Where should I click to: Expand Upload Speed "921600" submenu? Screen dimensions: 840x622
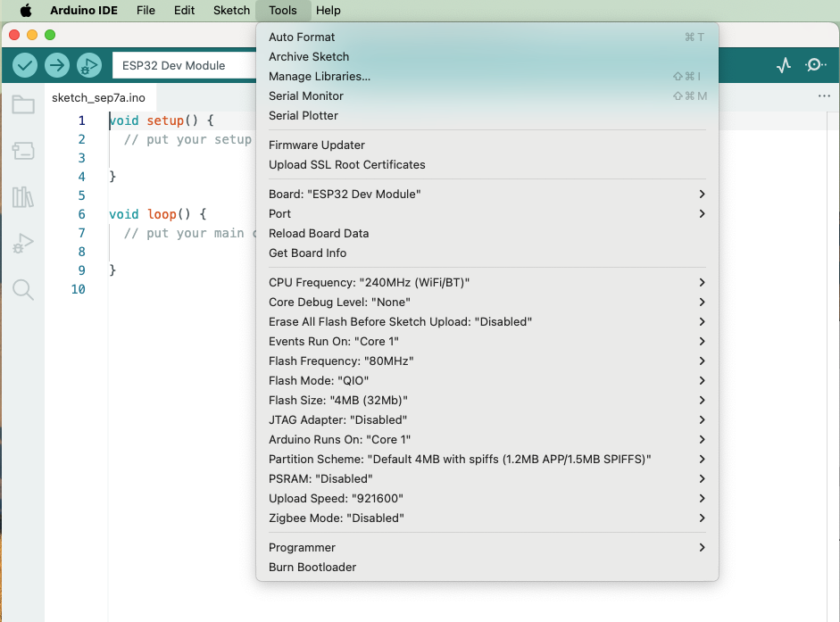point(487,498)
